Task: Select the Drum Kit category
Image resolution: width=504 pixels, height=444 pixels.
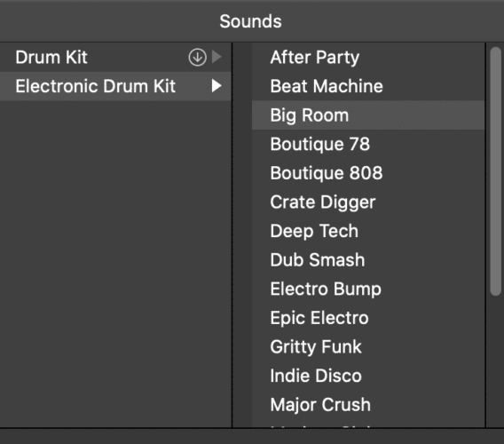Action: [x=115, y=57]
